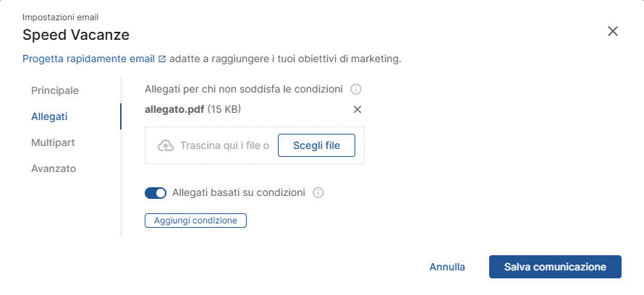
Task: Save with 'Salva comunicazione' button
Action: 555,267
